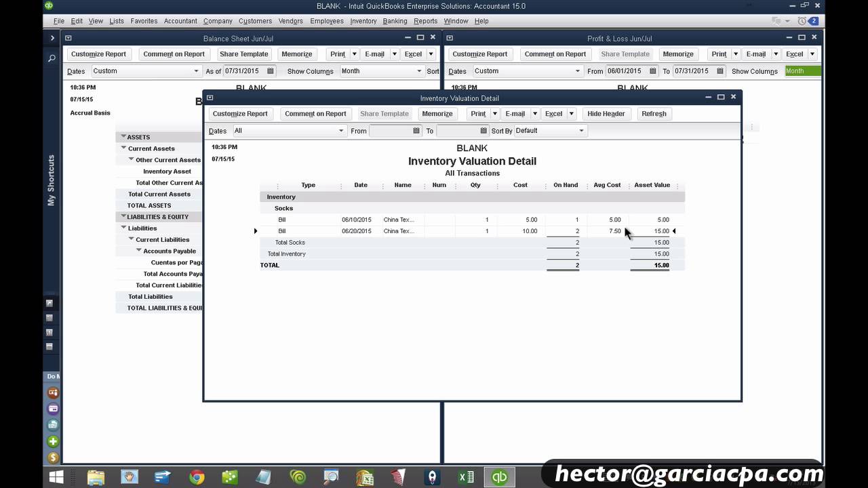
Task: Click the teal printer icon in the sidebar
Action: [x=52, y=425]
